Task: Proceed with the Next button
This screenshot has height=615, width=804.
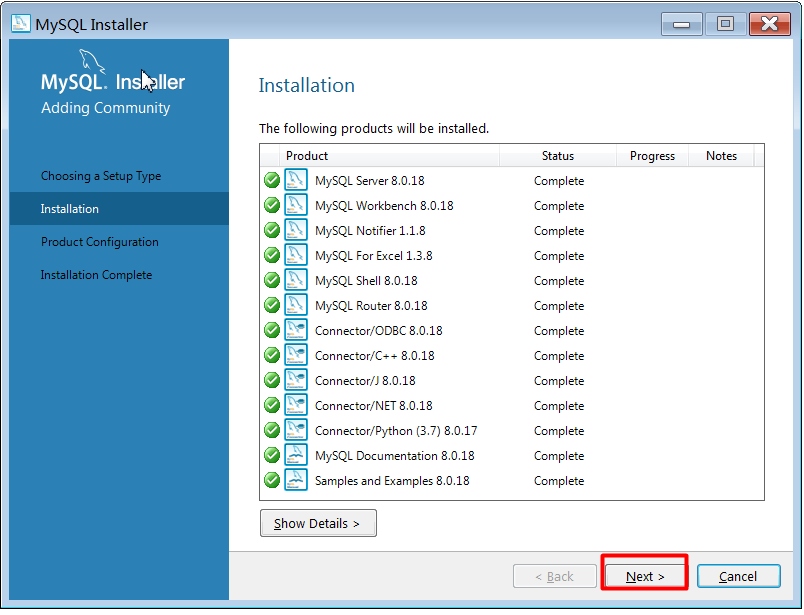Action: (x=645, y=577)
